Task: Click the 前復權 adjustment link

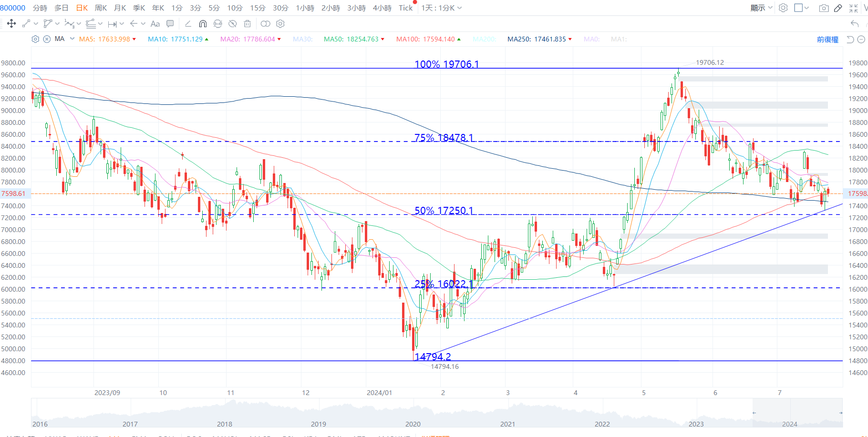Action: click(827, 40)
